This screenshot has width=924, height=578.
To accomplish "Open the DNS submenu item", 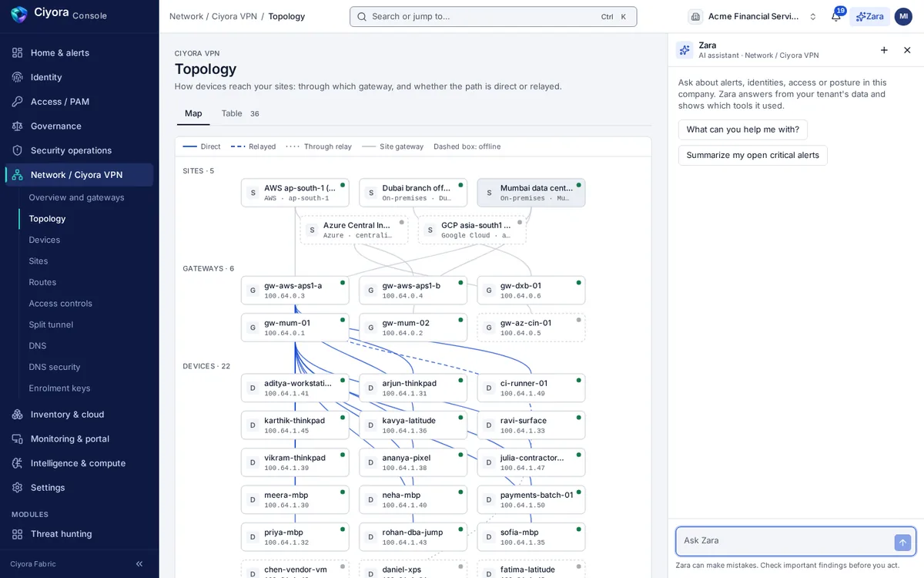I will point(85,346).
